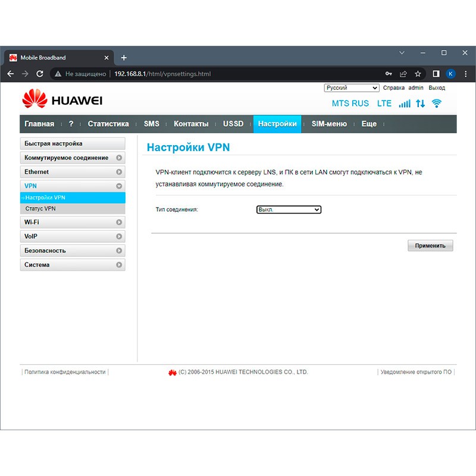Viewport: 476px width, 476px height.
Task: Select Статус VPN in the sidebar
Action: 40,209
